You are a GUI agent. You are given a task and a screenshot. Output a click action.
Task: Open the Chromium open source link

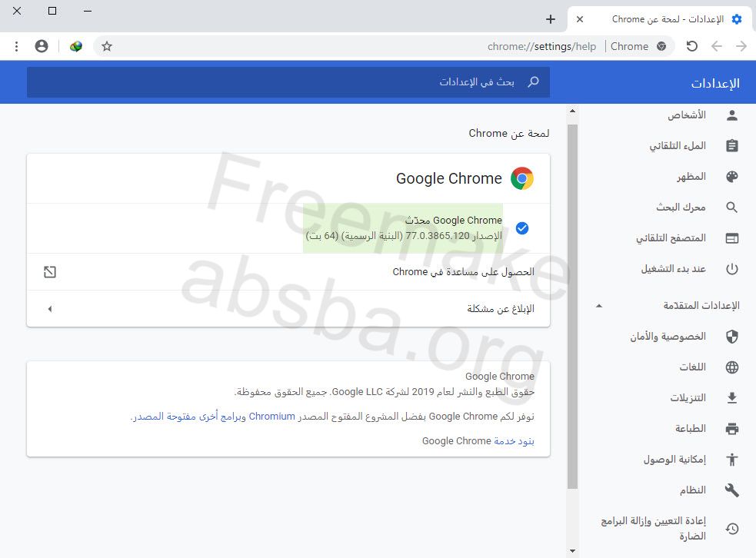tap(272, 417)
